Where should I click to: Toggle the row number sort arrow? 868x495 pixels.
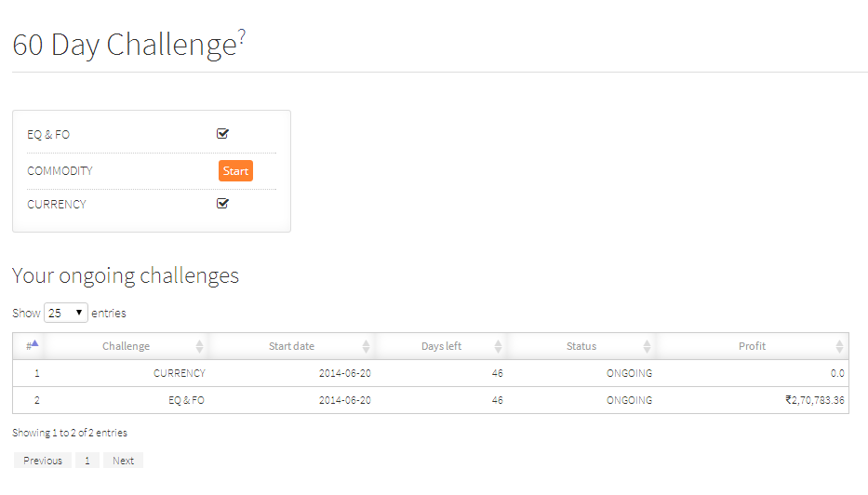tap(34, 343)
